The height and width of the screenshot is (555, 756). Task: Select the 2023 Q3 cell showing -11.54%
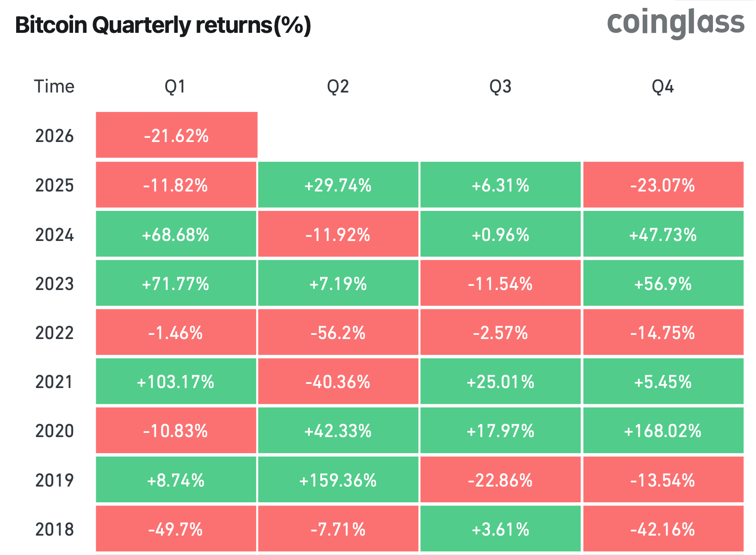(x=500, y=284)
